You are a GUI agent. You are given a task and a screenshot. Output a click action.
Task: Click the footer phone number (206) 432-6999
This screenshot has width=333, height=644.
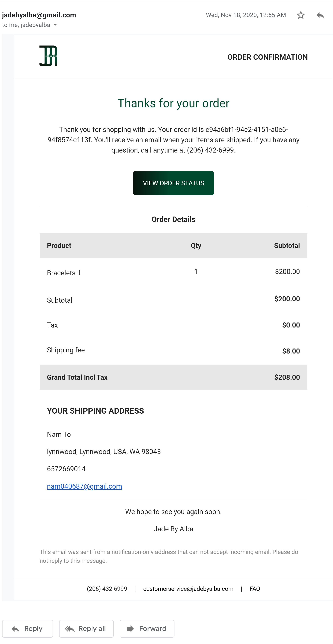pos(107,589)
